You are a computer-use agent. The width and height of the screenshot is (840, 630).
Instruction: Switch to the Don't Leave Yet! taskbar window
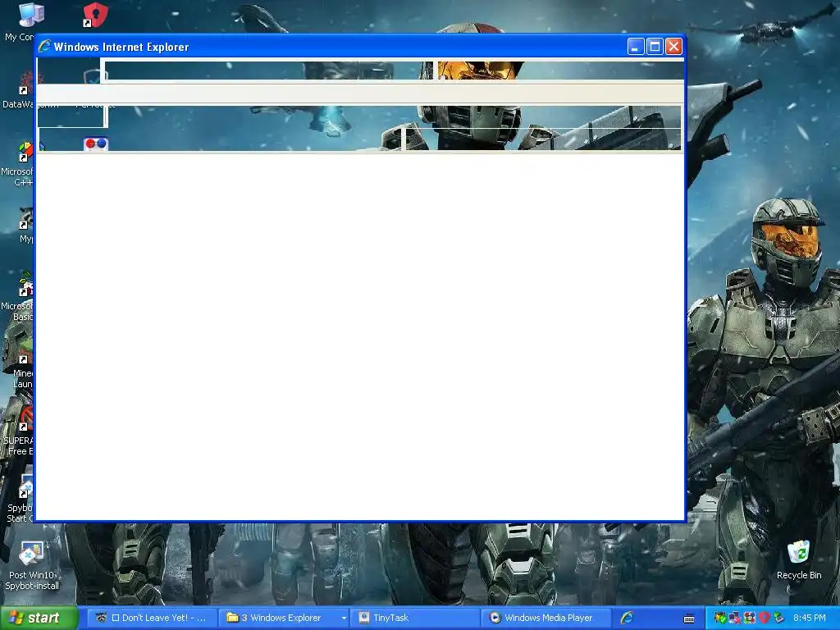point(151,619)
